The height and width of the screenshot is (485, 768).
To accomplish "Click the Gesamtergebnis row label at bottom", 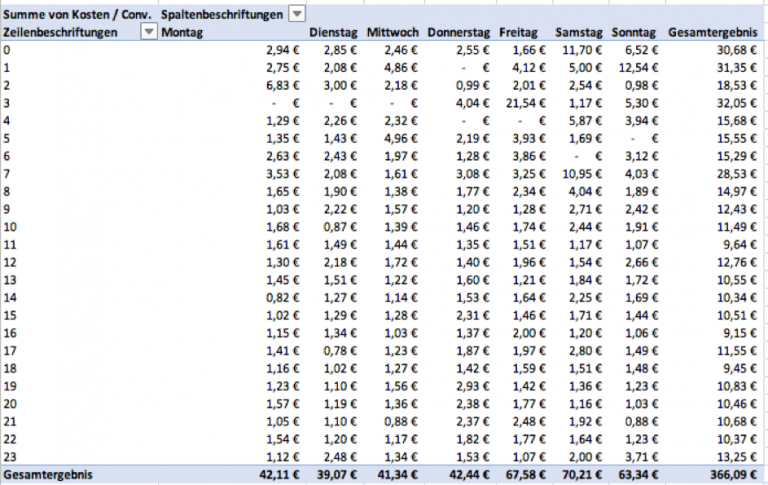I will [48, 475].
